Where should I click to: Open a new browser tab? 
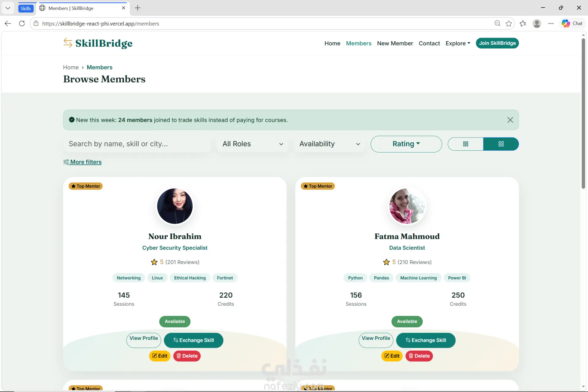[138, 8]
